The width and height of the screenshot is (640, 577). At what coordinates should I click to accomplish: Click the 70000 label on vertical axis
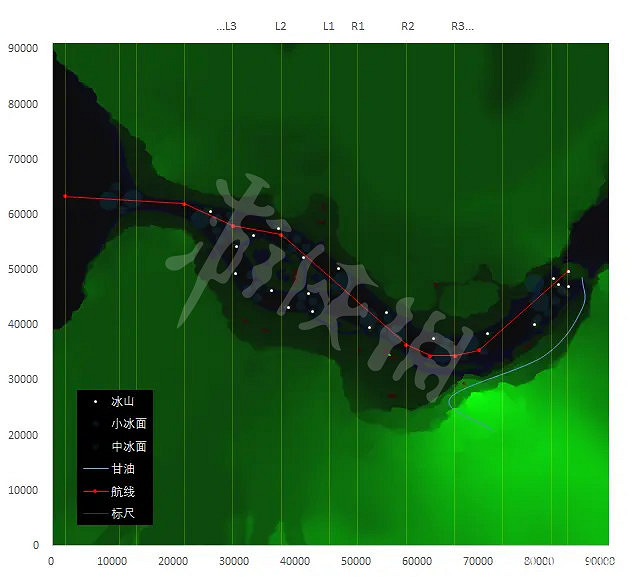click(x=23, y=159)
